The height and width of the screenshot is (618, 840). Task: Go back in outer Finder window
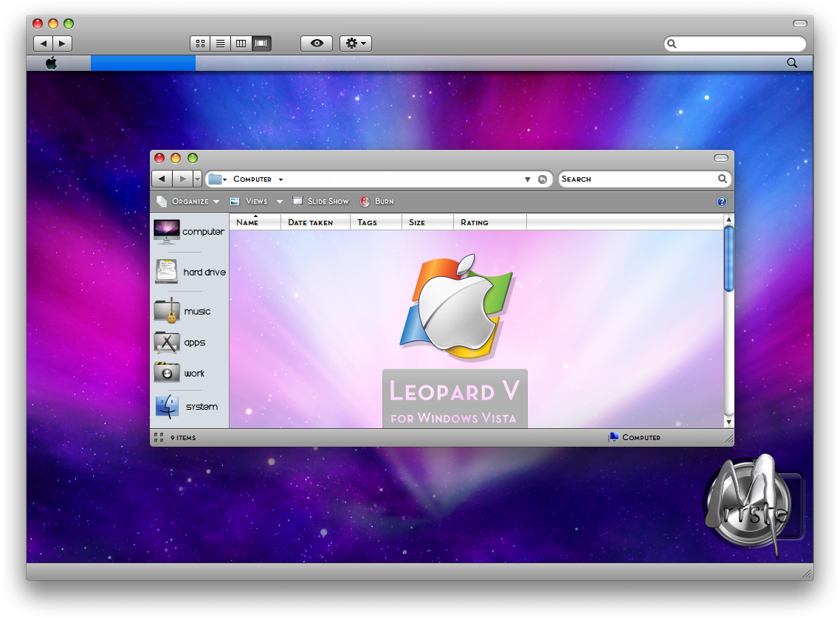click(x=44, y=44)
